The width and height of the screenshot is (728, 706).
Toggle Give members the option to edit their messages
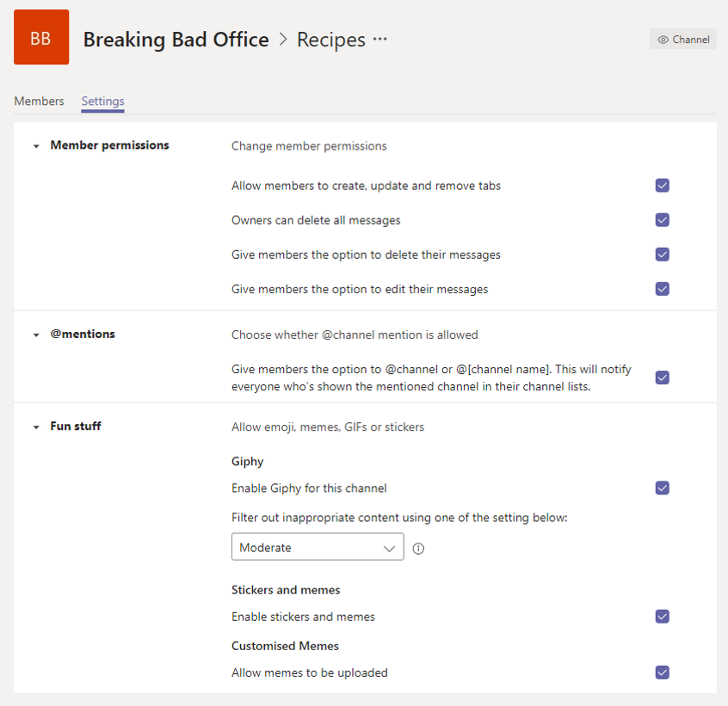pyautogui.click(x=662, y=289)
